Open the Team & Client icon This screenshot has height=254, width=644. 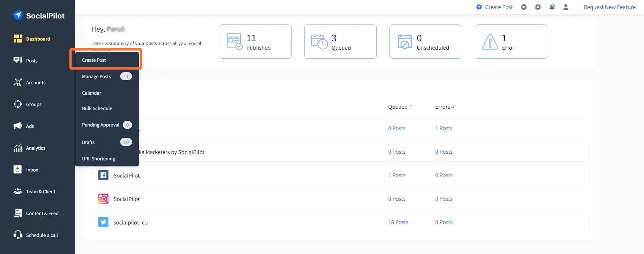pyautogui.click(x=18, y=191)
